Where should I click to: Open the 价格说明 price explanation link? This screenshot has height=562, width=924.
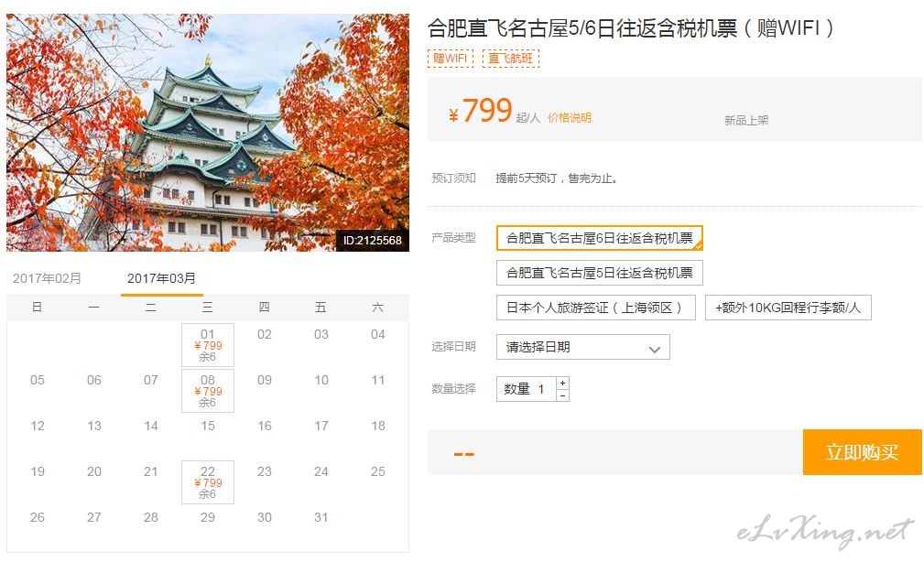(570, 118)
